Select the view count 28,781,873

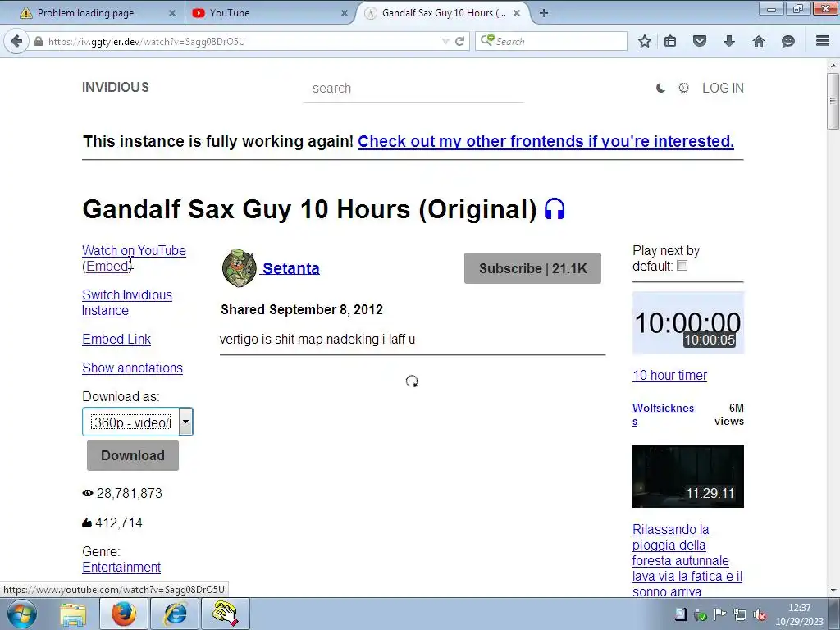[129, 493]
